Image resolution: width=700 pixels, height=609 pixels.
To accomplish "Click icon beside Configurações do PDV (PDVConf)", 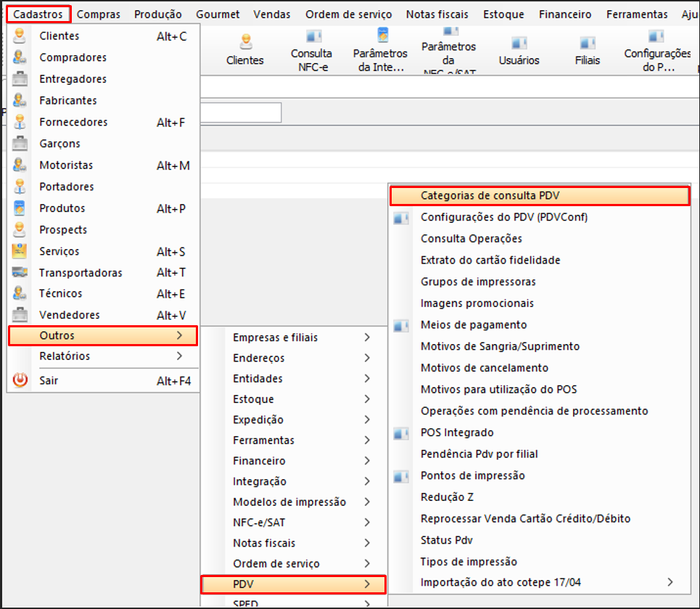I will 401,218.
